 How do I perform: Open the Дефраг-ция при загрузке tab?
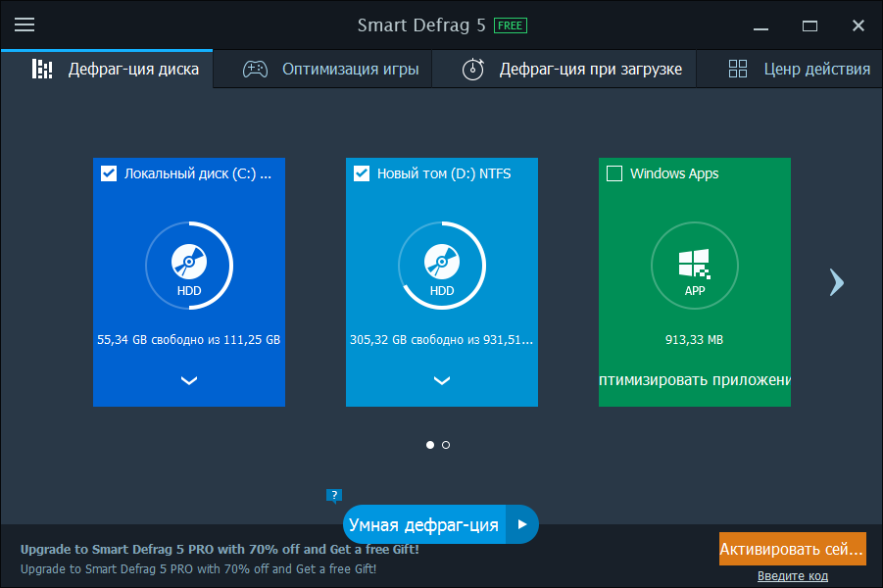coord(590,70)
